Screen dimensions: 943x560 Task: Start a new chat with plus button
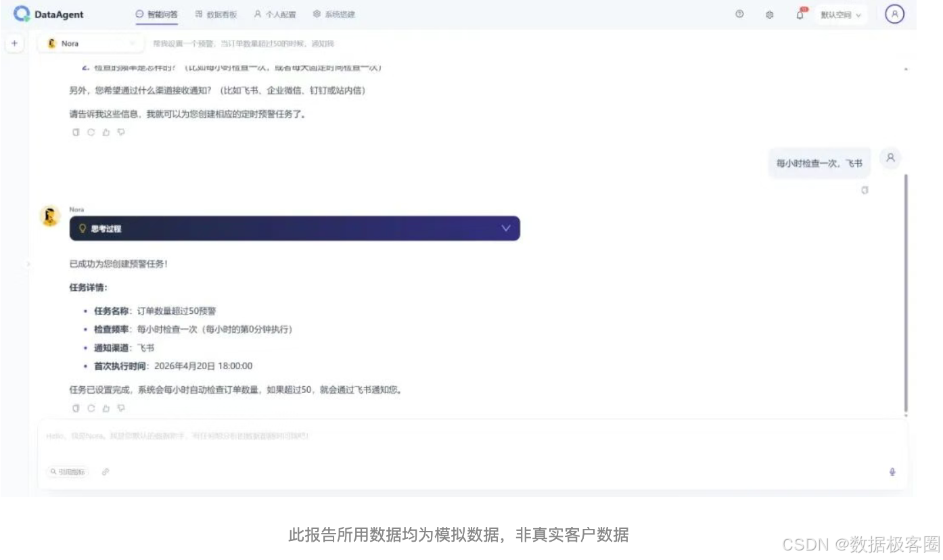tap(14, 43)
